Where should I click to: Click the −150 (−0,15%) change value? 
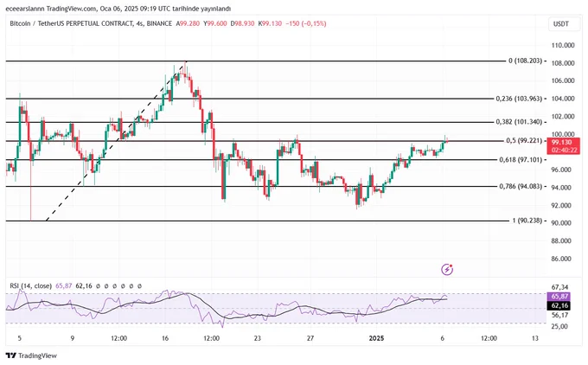pos(306,23)
